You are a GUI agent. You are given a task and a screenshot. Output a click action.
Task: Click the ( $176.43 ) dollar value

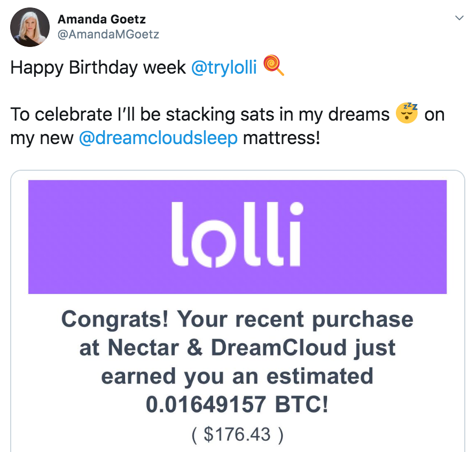237,434
